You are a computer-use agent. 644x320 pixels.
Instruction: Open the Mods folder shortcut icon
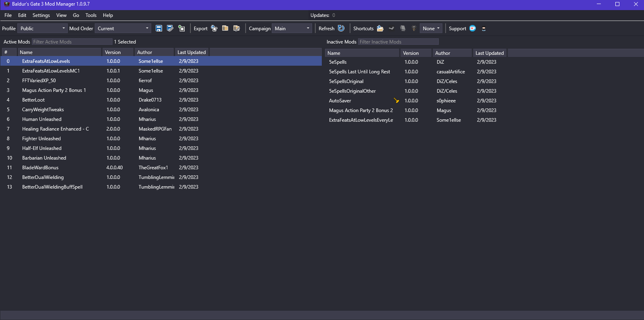click(380, 28)
